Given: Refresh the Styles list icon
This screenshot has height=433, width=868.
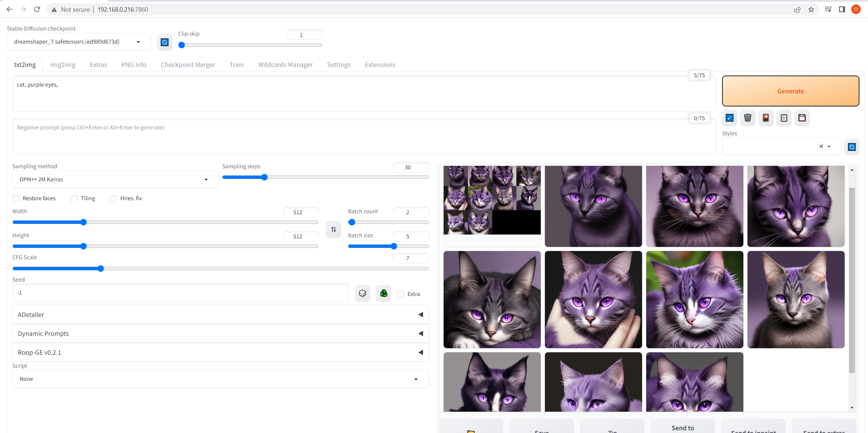Looking at the screenshot, I should click(852, 147).
